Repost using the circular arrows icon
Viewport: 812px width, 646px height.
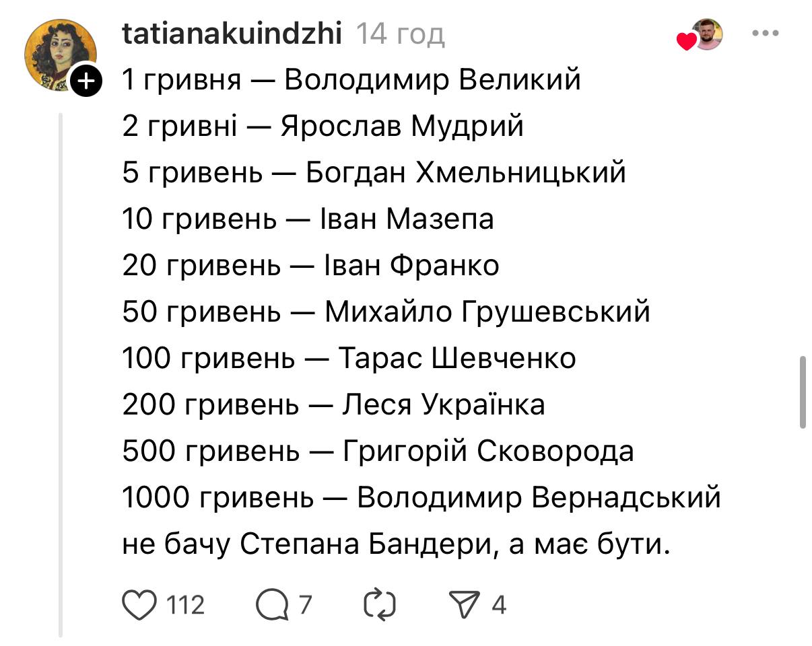tap(379, 604)
